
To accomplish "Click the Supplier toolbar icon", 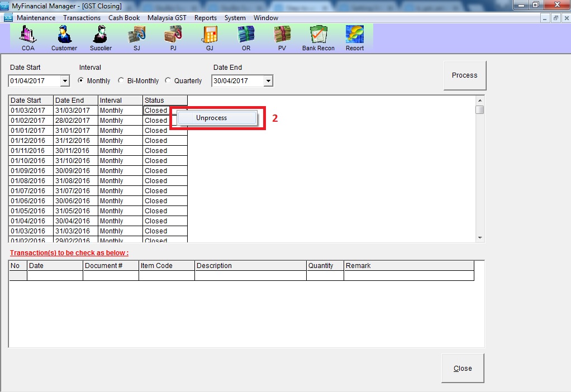I will coord(101,37).
